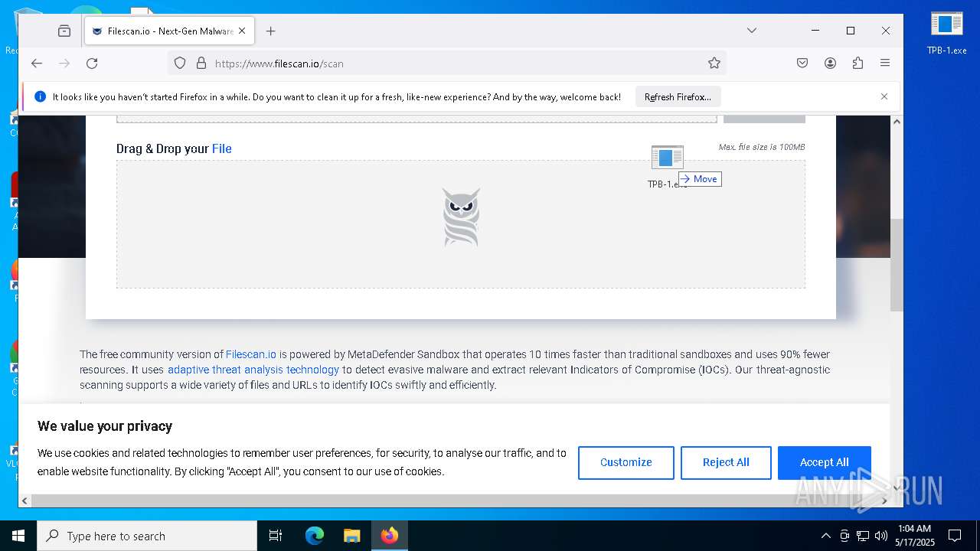
Task: Open the Firefox account icon
Action: click(x=830, y=64)
